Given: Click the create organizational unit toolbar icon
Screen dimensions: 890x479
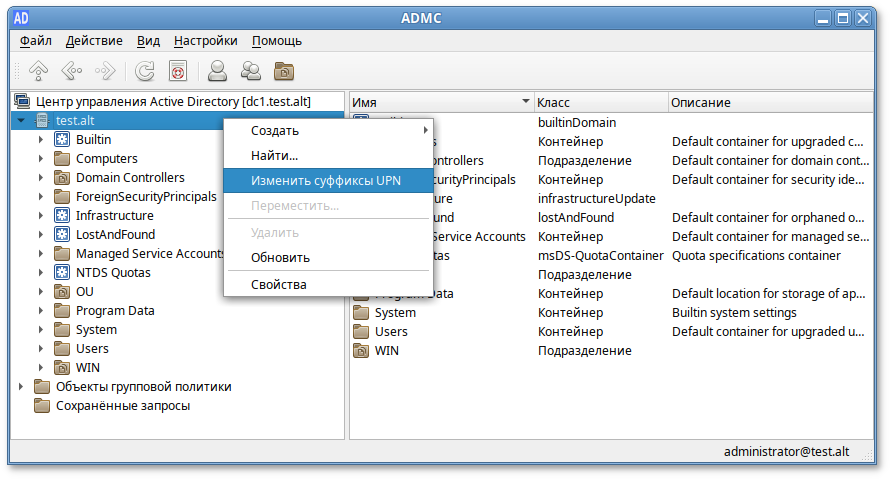Looking at the screenshot, I should click(x=284, y=71).
